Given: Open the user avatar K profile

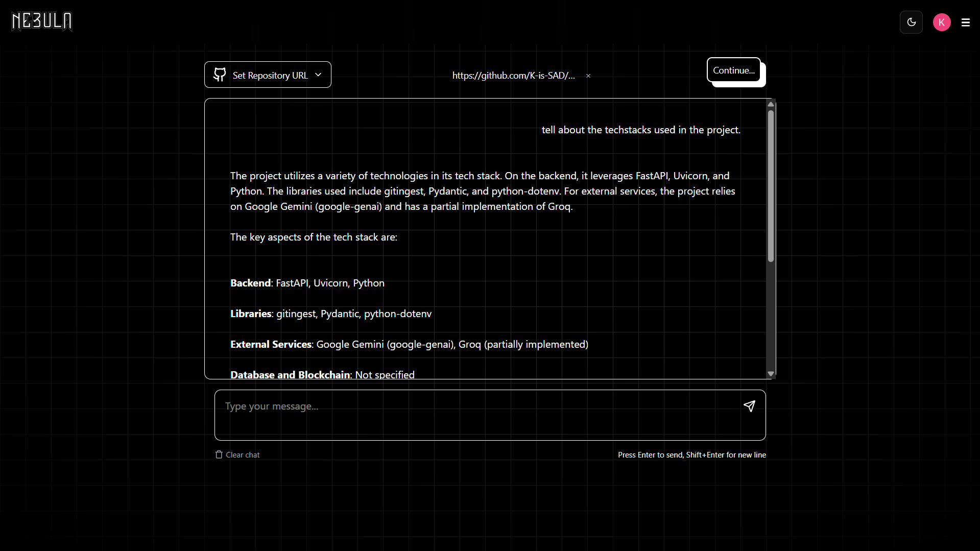Looking at the screenshot, I should pos(942,22).
